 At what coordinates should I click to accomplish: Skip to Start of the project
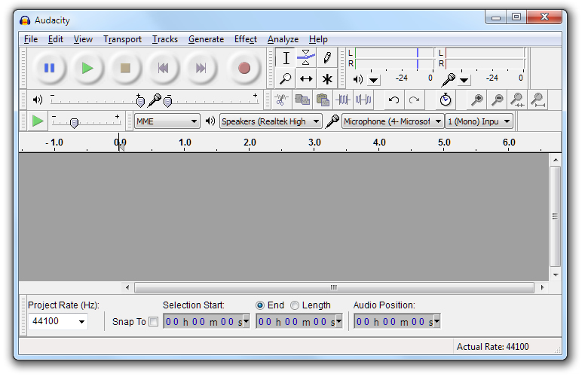(163, 69)
